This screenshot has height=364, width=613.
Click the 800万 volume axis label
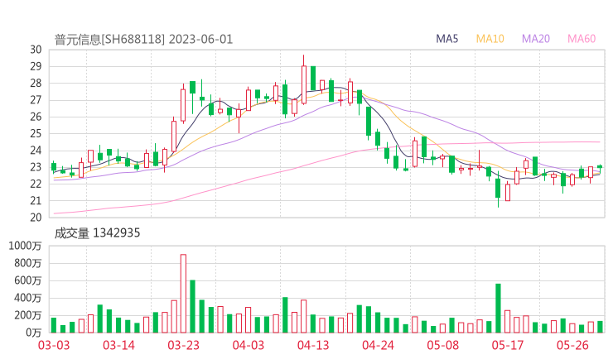28,263
